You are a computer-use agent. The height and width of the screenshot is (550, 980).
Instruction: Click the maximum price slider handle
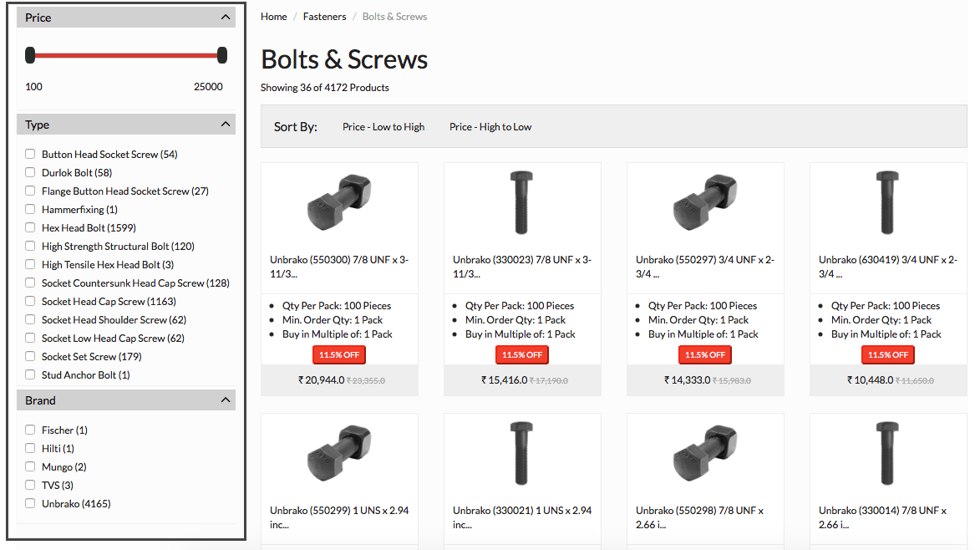(222, 55)
